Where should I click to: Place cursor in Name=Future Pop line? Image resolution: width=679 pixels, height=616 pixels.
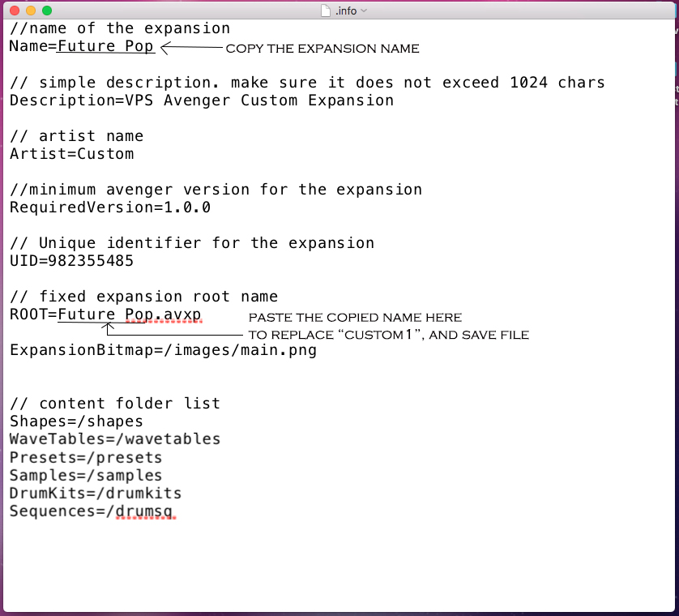(x=81, y=46)
